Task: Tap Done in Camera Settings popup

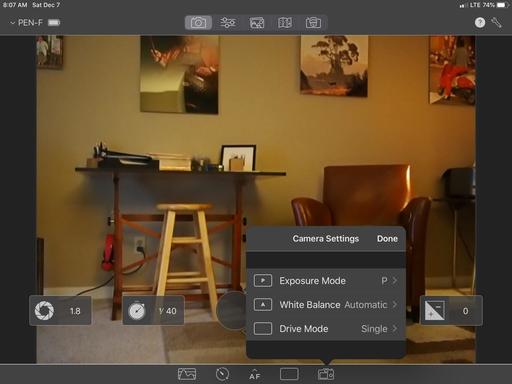Action: [x=387, y=239]
